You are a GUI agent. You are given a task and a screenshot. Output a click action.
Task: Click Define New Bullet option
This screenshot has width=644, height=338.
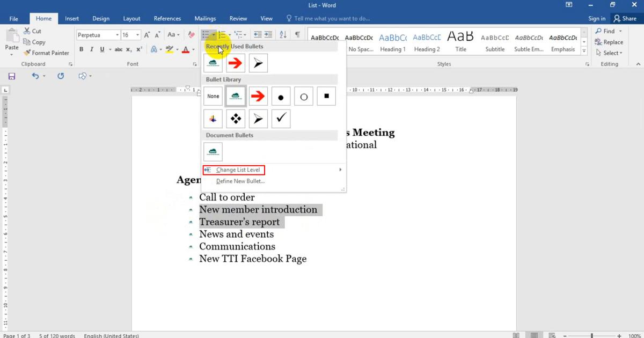point(240,181)
